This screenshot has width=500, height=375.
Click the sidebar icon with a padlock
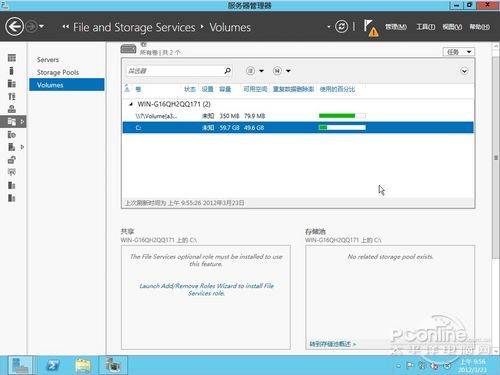(x=12, y=160)
